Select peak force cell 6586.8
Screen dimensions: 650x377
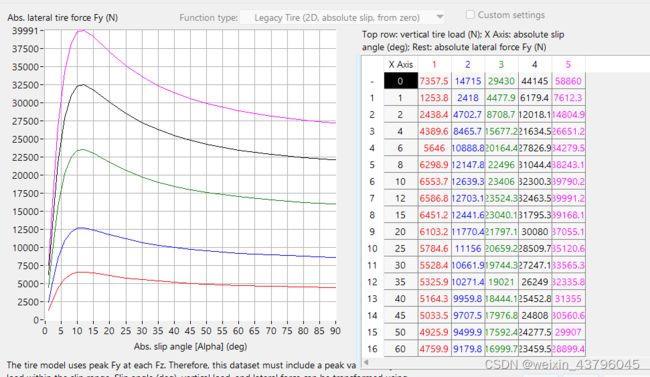point(434,198)
